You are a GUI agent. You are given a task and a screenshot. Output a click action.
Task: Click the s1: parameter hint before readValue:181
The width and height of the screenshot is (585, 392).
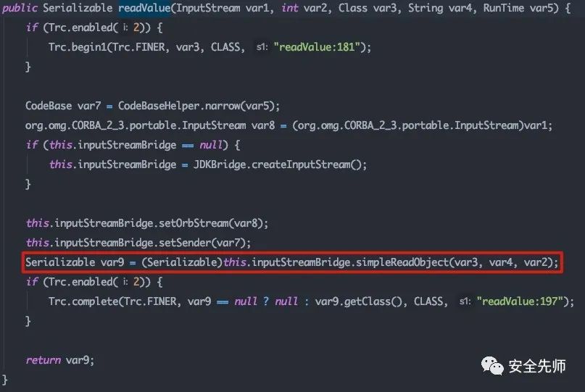[262, 47]
